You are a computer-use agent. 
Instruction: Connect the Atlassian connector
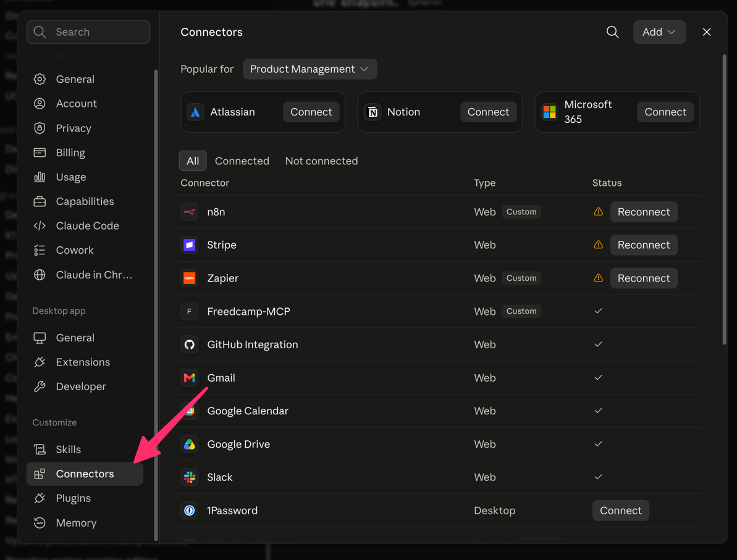coord(311,112)
